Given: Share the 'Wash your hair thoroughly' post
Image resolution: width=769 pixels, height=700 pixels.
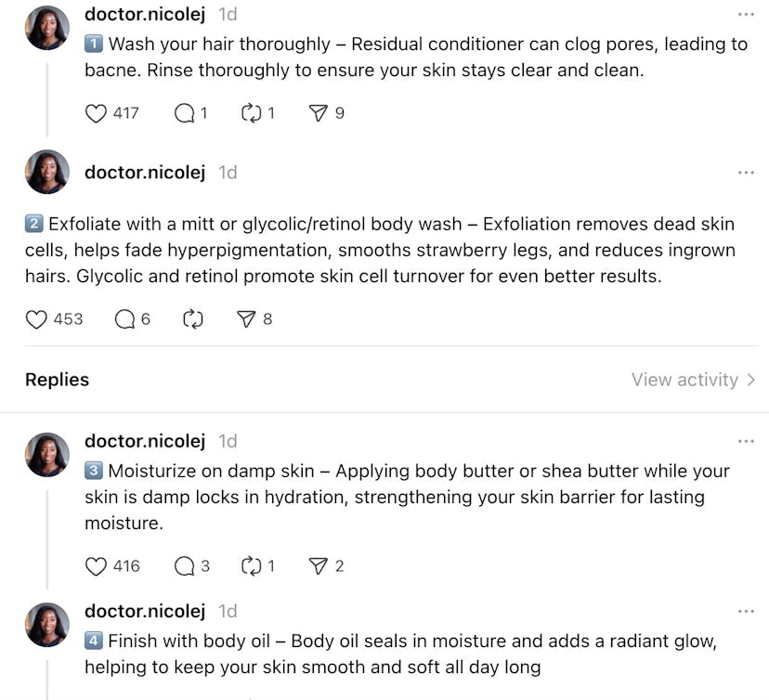Looking at the screenshot, I should click(319, 113).
